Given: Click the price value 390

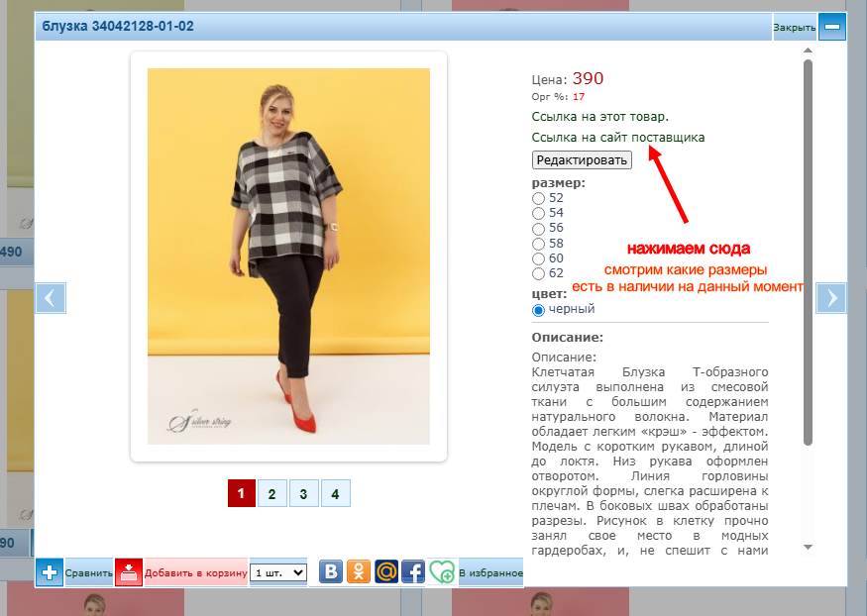Looking at the screenshot, I should (588, 78).
